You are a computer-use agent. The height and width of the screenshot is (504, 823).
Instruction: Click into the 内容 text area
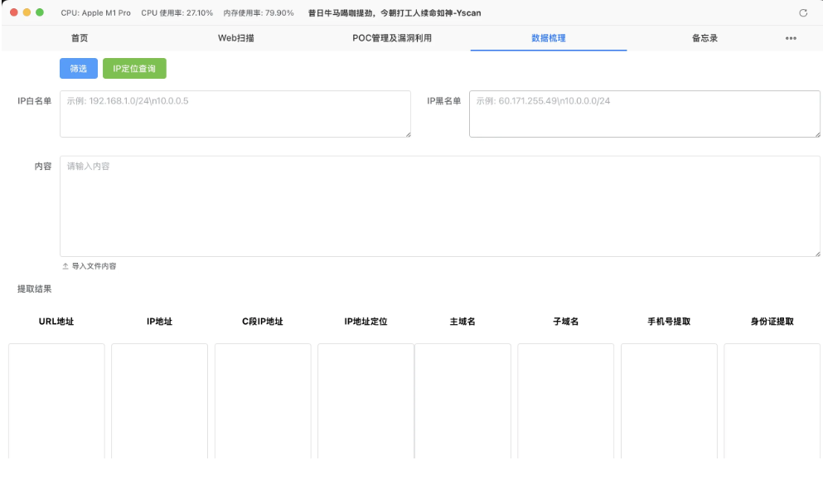click(x=440, y=206)
